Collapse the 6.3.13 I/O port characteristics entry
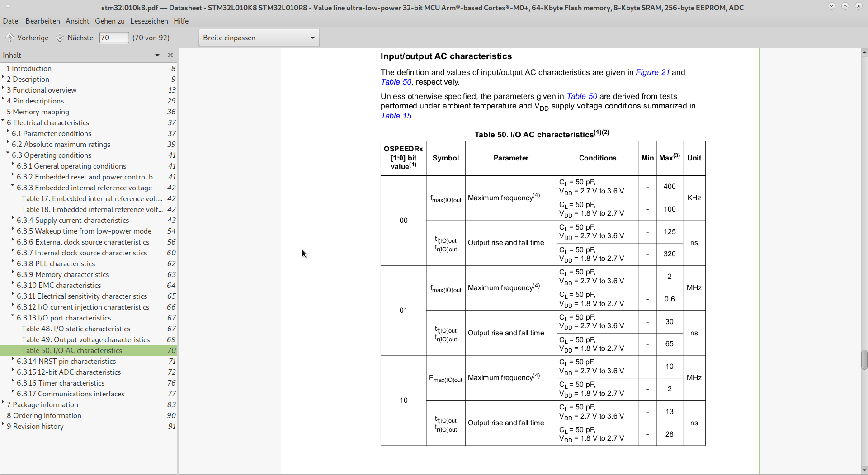 click(x=13, y=316)
